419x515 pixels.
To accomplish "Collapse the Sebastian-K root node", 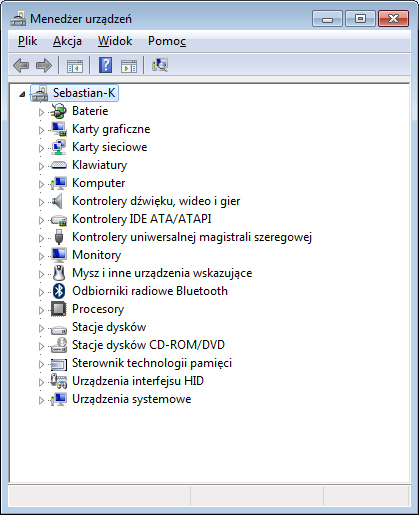I will [x=22, y=94].
